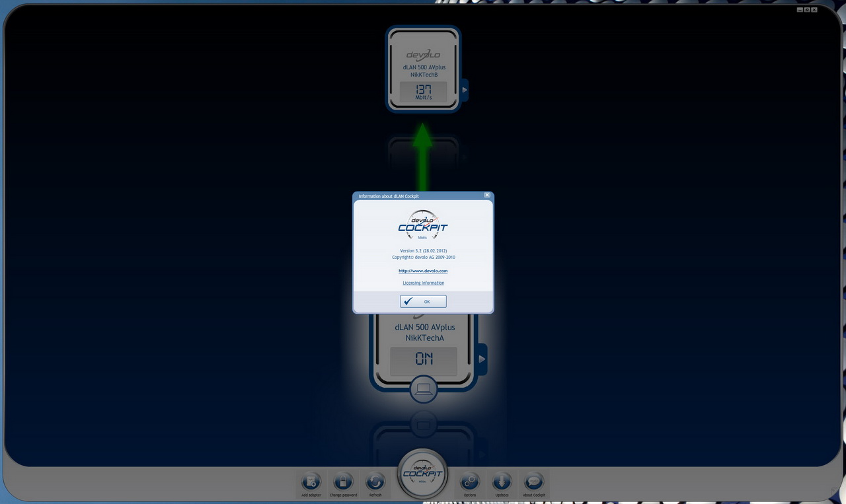Open the Licensing Information link
The height and width of the screenshot is (504, 846).
(x=424, y=283)
